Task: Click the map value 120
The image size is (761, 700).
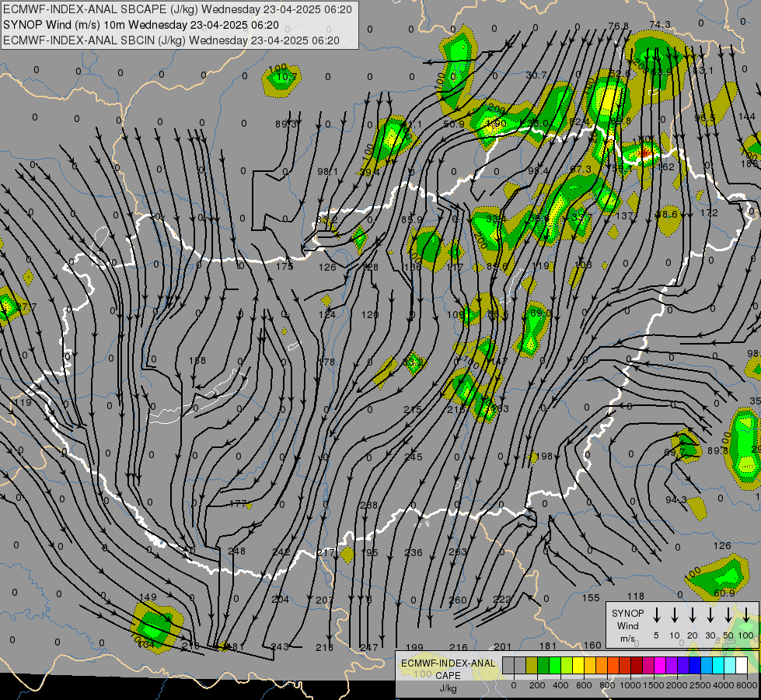Action: [370, 315]
